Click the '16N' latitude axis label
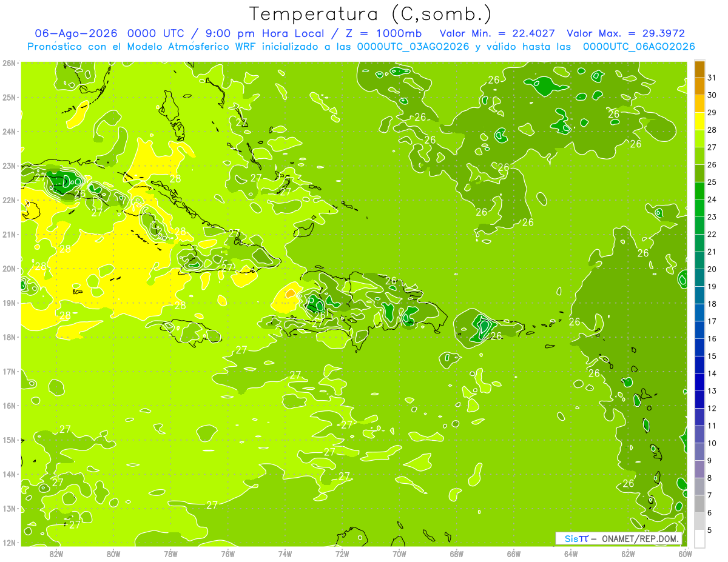Image resolution: width=728 pixels, height=562 pixels. point(9,406)
